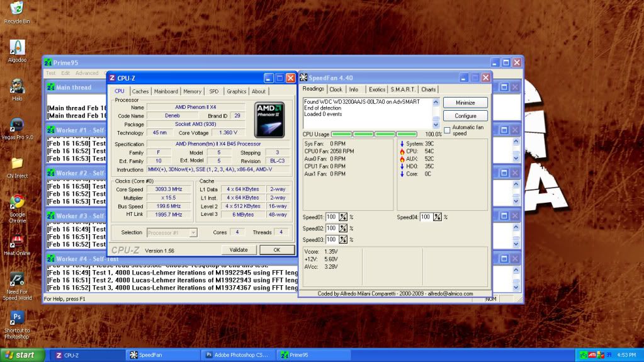
Task: Click the Main thread window icon
Action: pyautogui.click(x=51, y=87)
